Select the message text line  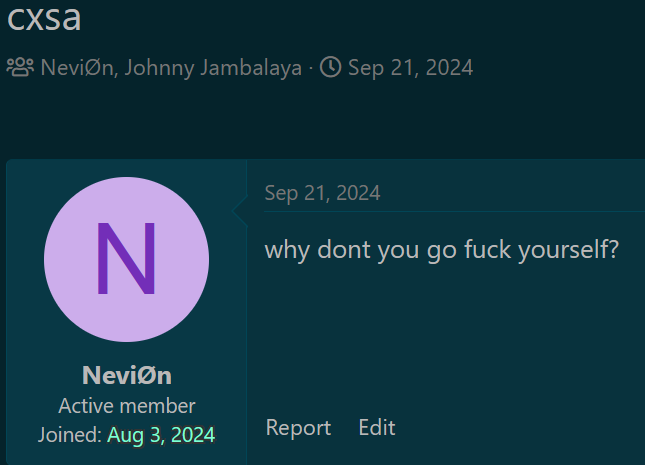pyautogui.click(x=442, y=250)
